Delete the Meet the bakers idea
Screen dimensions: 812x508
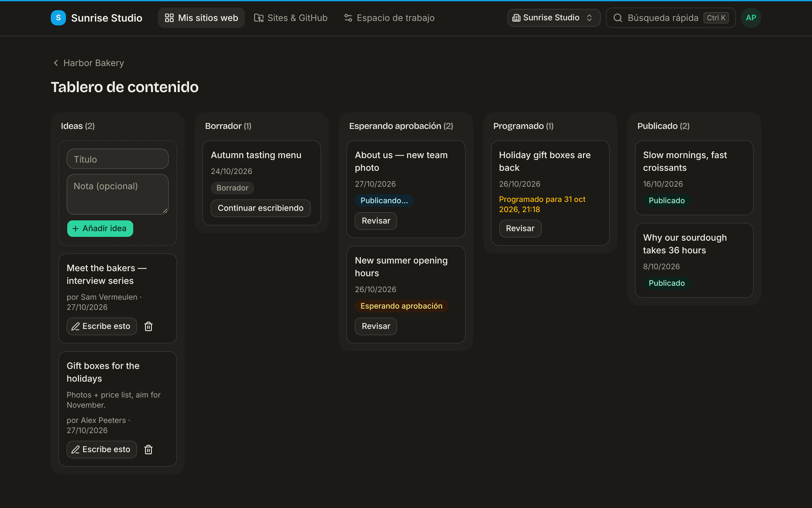pos(148,326)
